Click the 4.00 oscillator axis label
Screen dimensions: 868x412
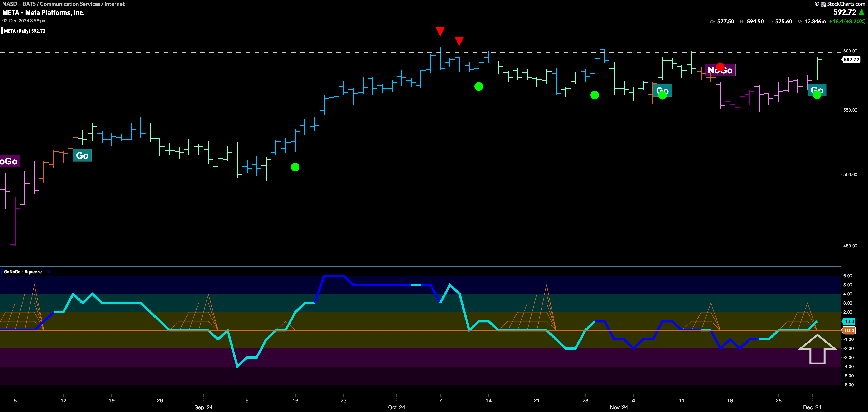coord(848,294)
